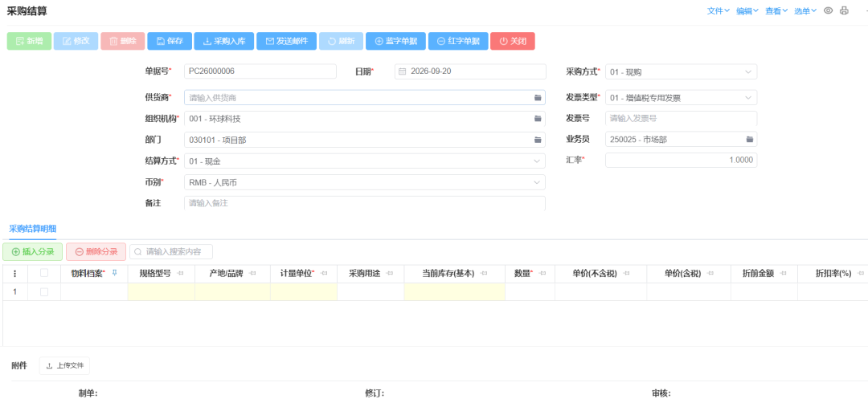Open the 编辑 menu
The image size is (868, 403).
[747, 11]
